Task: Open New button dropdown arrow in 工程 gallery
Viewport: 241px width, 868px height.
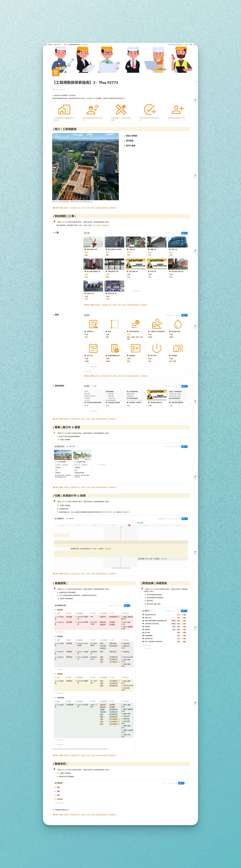Action: pos(187,233)
